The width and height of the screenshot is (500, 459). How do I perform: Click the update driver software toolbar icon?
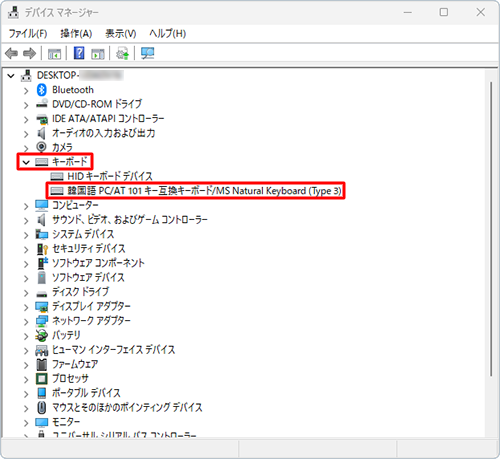(122, 53)
